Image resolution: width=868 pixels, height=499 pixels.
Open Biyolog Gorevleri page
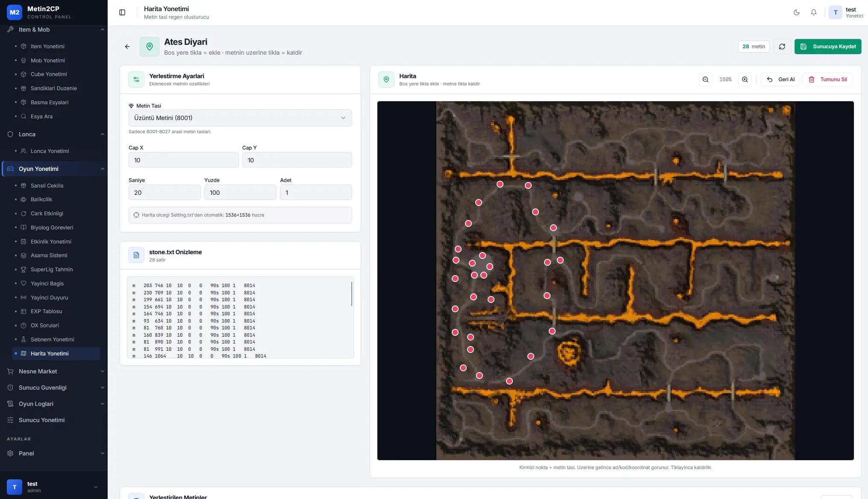pos(52,227)
